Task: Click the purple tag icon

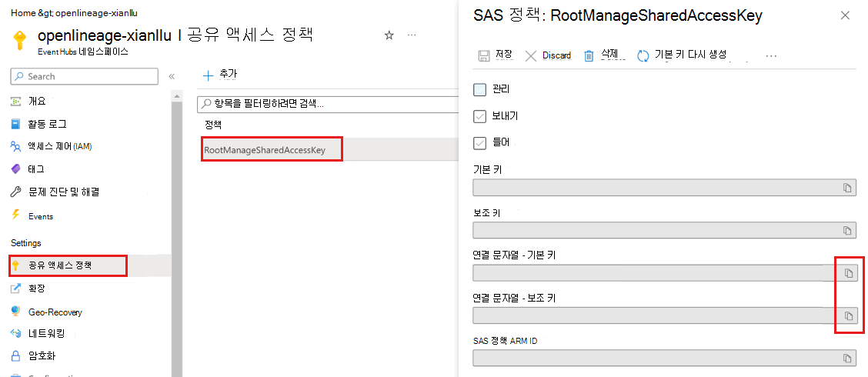Action: (x=16, y=168)
